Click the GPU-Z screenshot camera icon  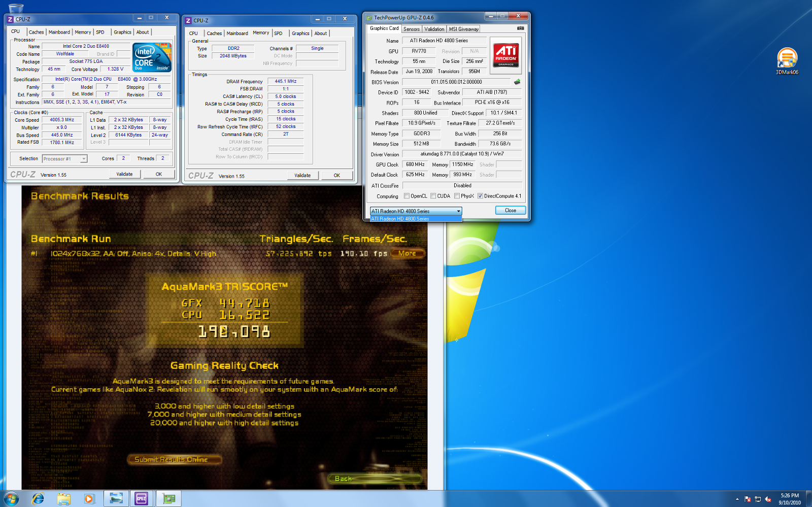tap(520, 28)
